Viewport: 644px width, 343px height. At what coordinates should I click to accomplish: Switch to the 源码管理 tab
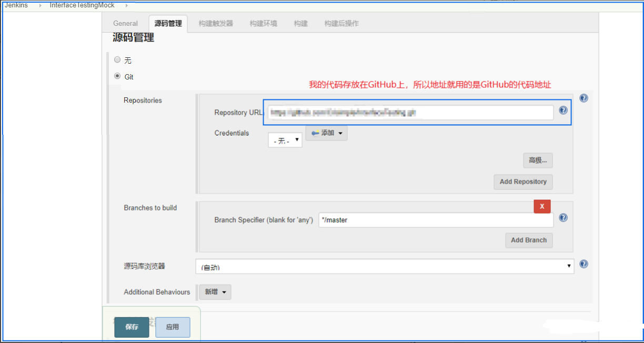tap(168, 23)
